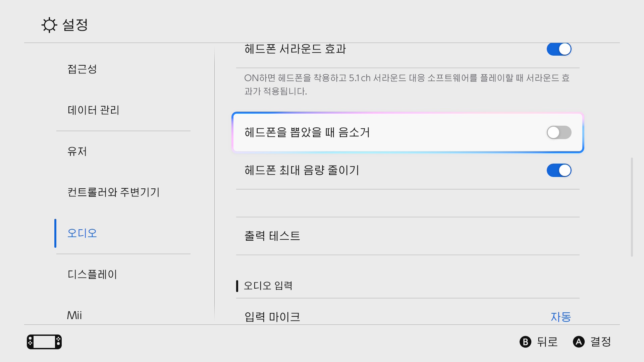Run the 출력 테스트

click(272, 236)
